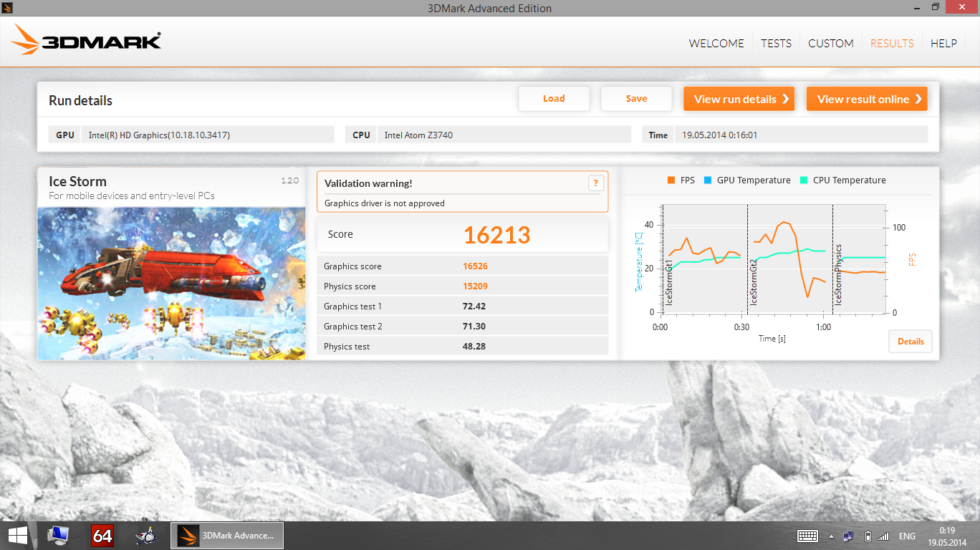
Task: Open the Computer icon on the taskbar
Action: click(x=58, y=536)
